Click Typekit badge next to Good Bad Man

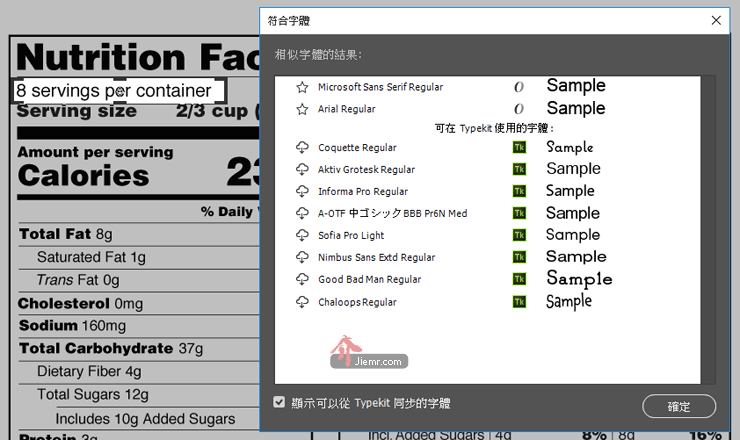(x=519, y=279)
